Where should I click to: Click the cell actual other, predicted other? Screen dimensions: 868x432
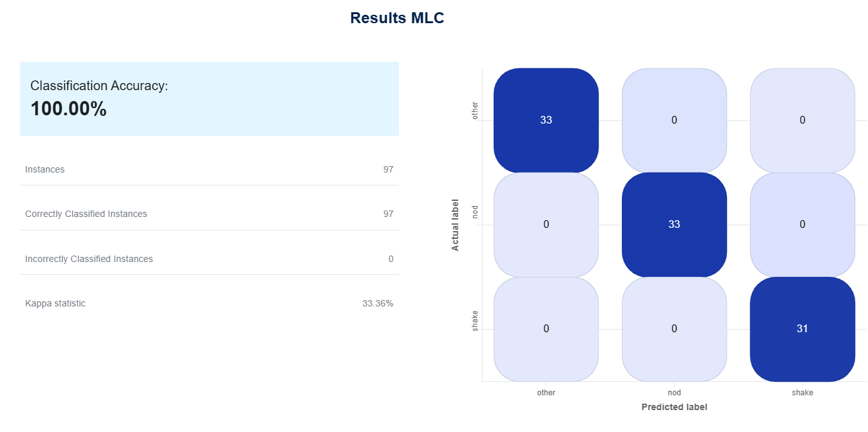(546, 120)
